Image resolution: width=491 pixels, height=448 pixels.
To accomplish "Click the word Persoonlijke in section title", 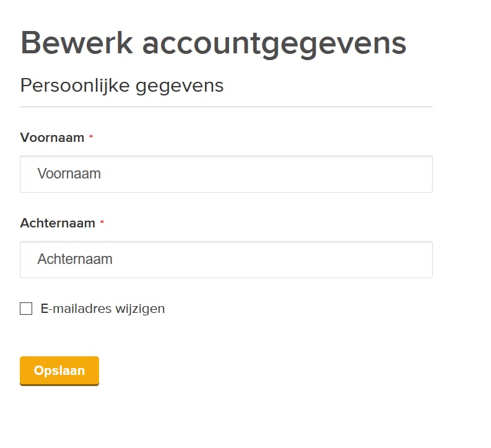I will click(x=75, y=86).
